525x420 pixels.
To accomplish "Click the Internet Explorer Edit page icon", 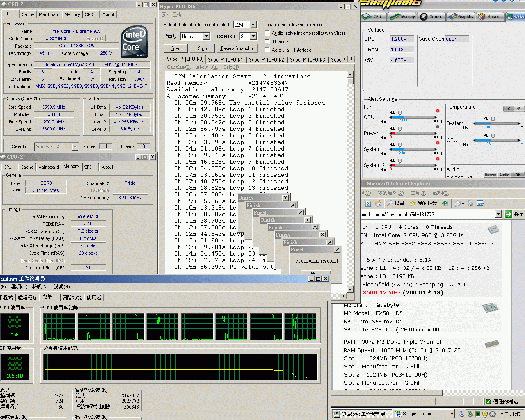I will [x=480, y=203].
